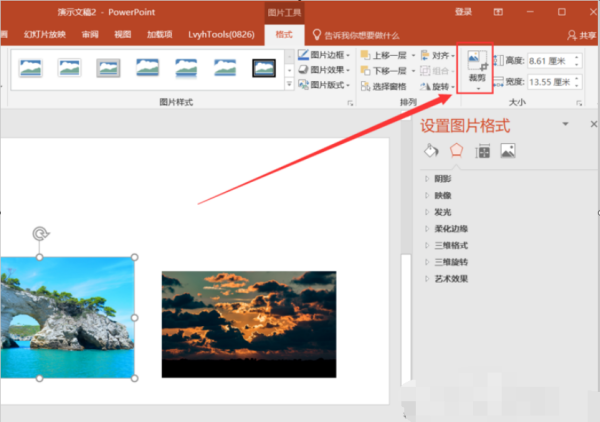This screenshot has height=422, width=600.
Task: Select the seaside rock arch picture
Action: pos(68,318)
